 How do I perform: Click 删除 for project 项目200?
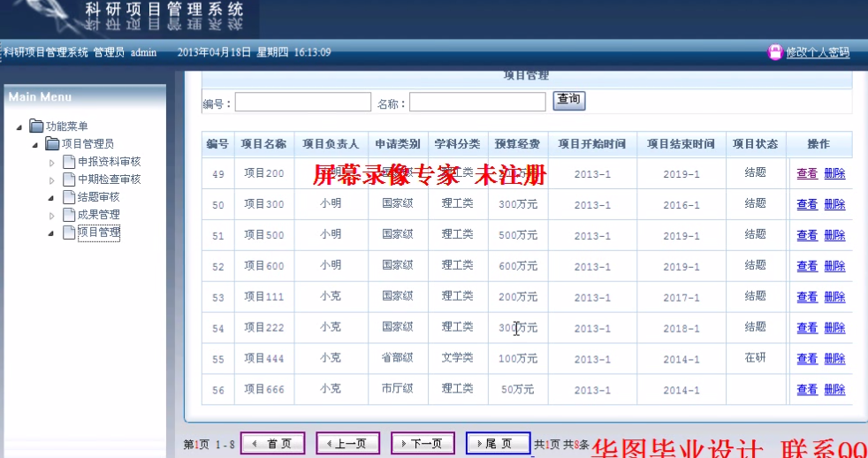click(834, 173)
